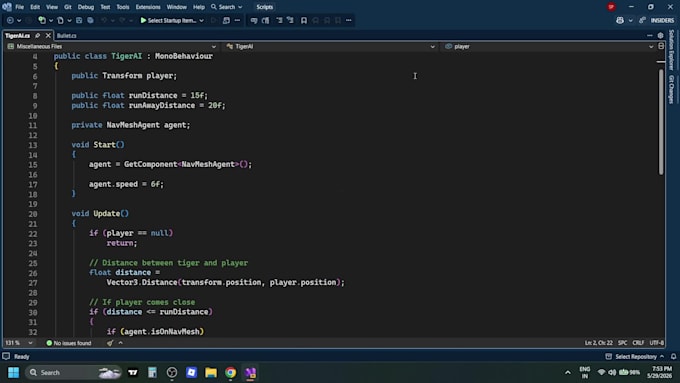Viewport: 680px width, 383px height.
Task: Click the code cleanup broom icon
Action: (x=110, y=343)
